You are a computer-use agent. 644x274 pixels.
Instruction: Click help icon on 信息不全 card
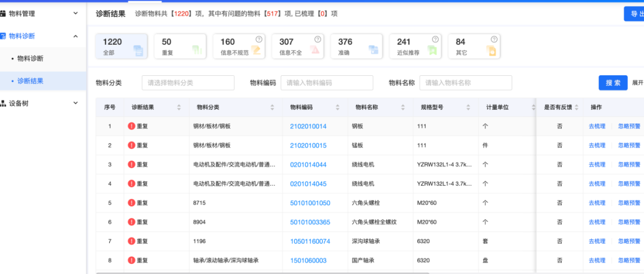(x=317, y=39)
